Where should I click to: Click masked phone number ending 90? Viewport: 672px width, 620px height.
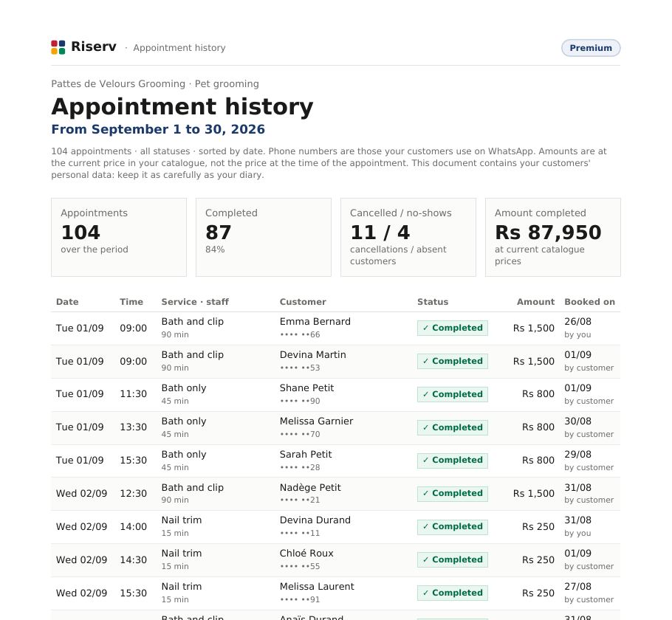click(x=300, y=401)
